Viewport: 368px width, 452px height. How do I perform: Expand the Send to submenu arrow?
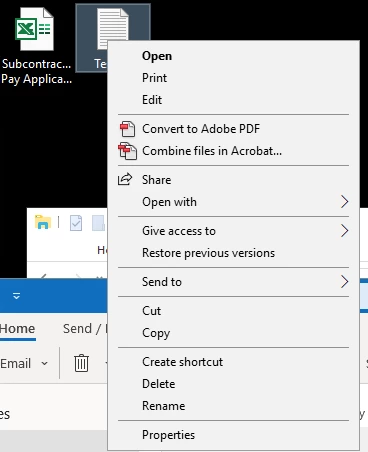345,282
